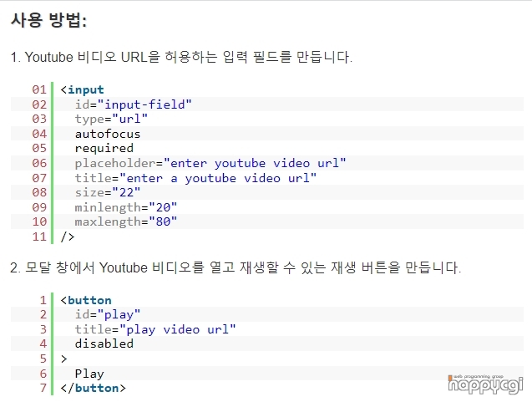Click the 'autofocus' attribute line
This screenshot has width=532, height=402.
[x=108, y=134]
